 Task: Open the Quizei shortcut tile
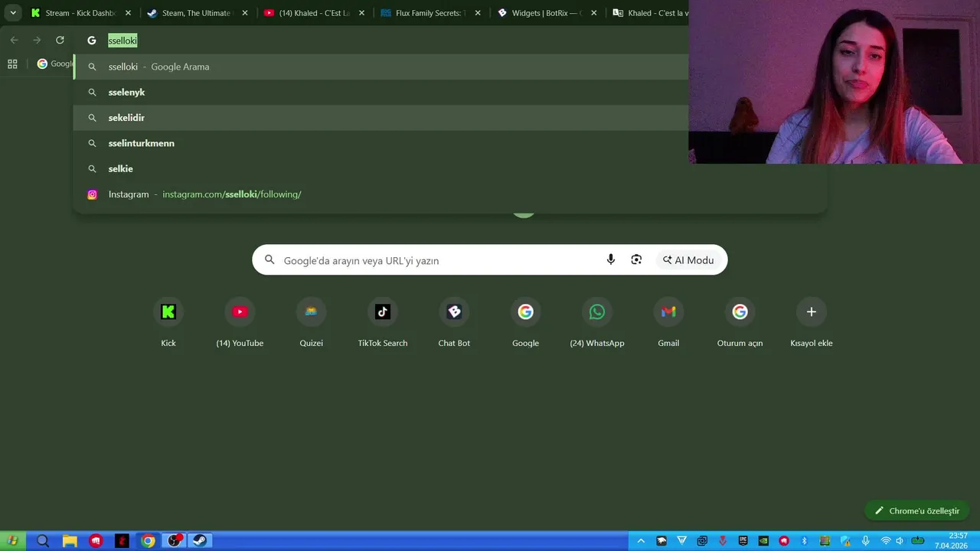[x=311, y=324]
